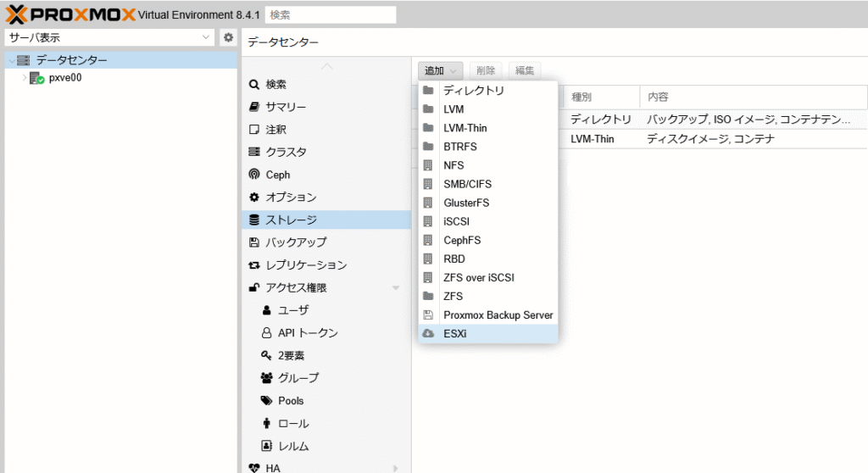Collapse the データセンター tree node

(x=12, y=60)
